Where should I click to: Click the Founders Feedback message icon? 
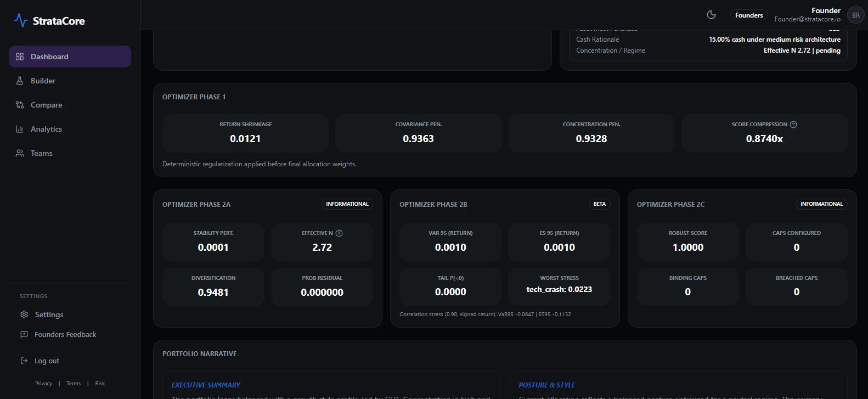click(x=24, y=334)
